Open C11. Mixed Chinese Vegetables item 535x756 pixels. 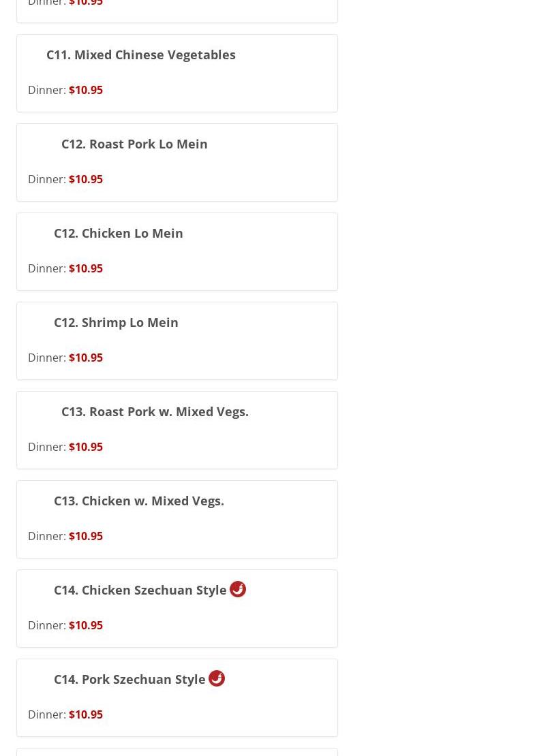pyautogui.click(x=140, y=54)
